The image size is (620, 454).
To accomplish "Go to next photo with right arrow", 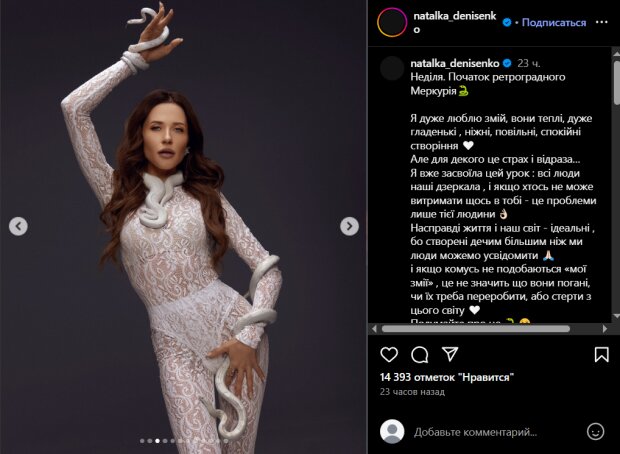I will click(349, 227).
